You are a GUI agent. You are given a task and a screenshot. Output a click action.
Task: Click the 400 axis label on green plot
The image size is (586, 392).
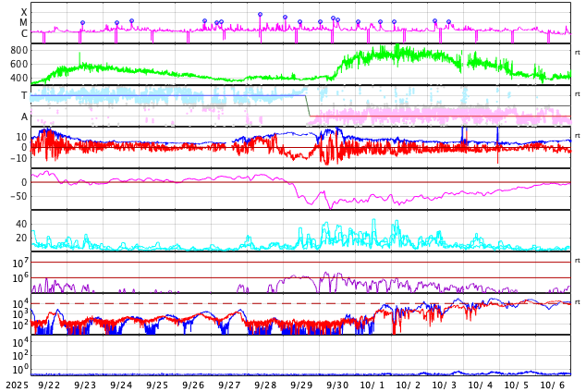pyautogui.click(x=19, y=79)
